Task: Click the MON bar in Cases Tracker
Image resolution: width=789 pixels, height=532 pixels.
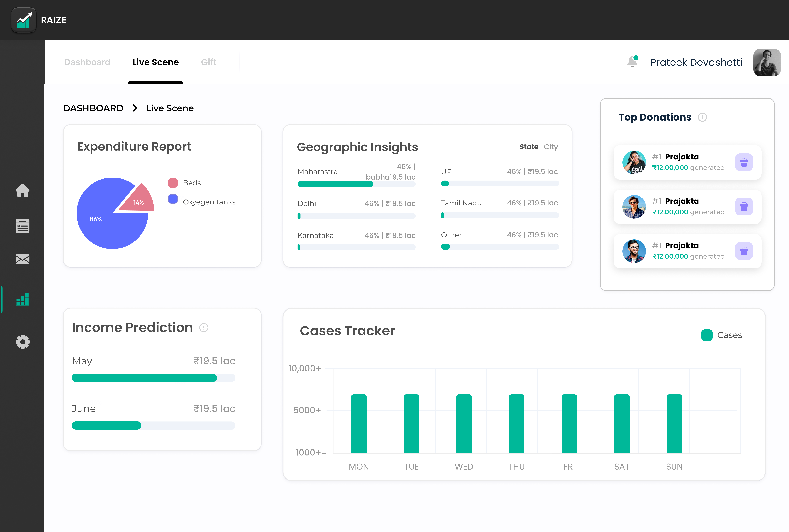Action: (359, 424)
